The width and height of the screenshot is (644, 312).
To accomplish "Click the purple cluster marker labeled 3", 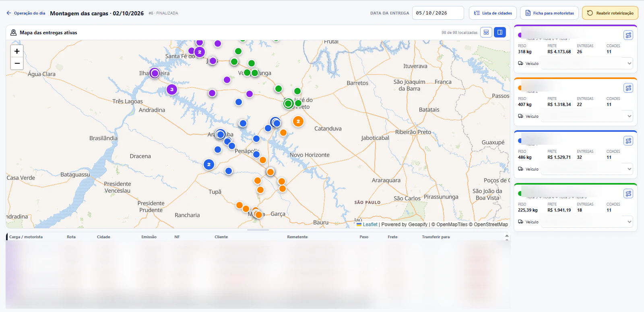I will [172, 89].
